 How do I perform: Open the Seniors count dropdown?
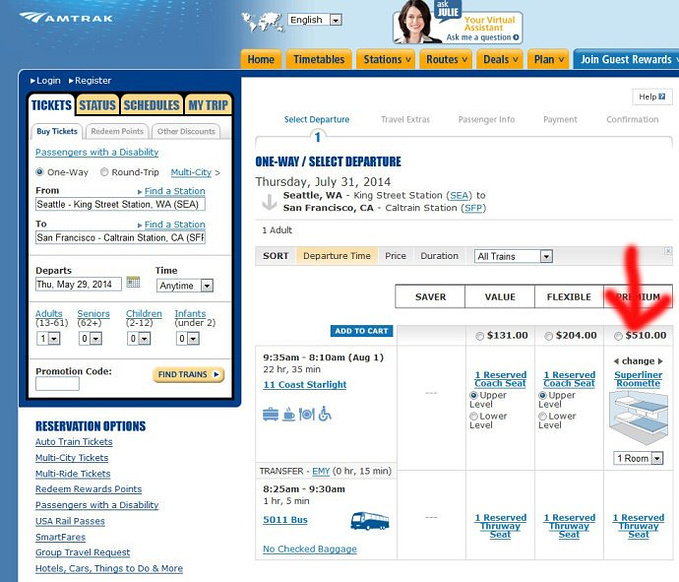click(91, 338)
